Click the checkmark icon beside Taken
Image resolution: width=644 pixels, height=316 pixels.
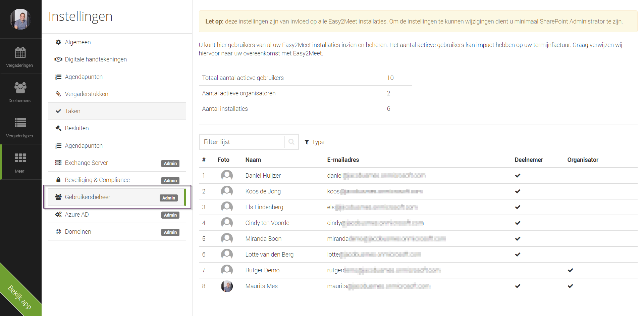[58, 111]
